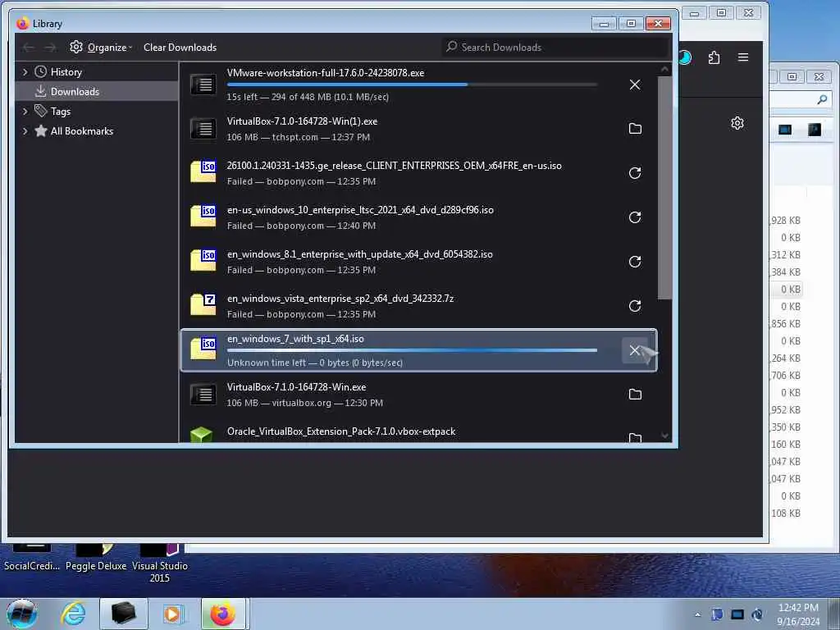Open folder for VirtualBox-7.1.0-164728-Win.exe
This screenshot has width=840, height=630.
coord(635,395)
